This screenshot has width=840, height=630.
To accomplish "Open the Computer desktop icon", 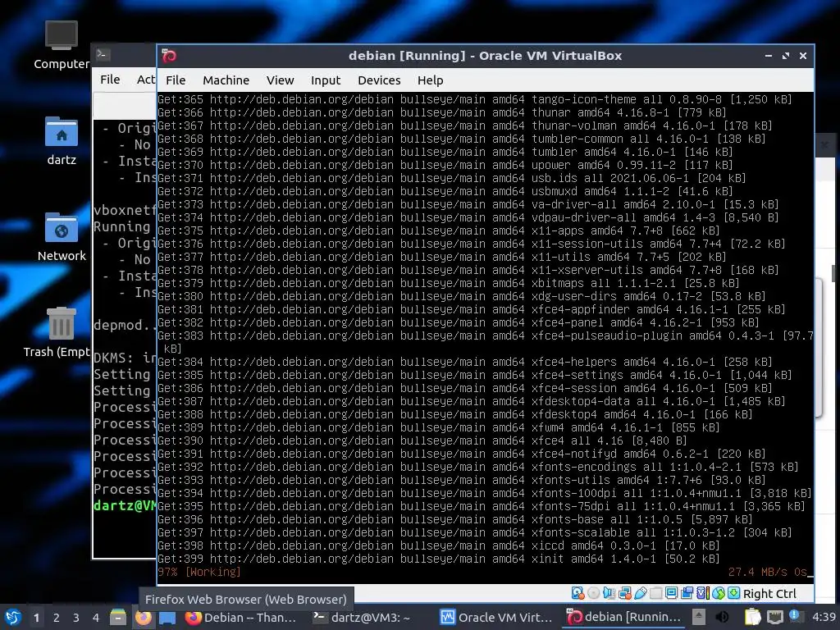I will (61, 45).
